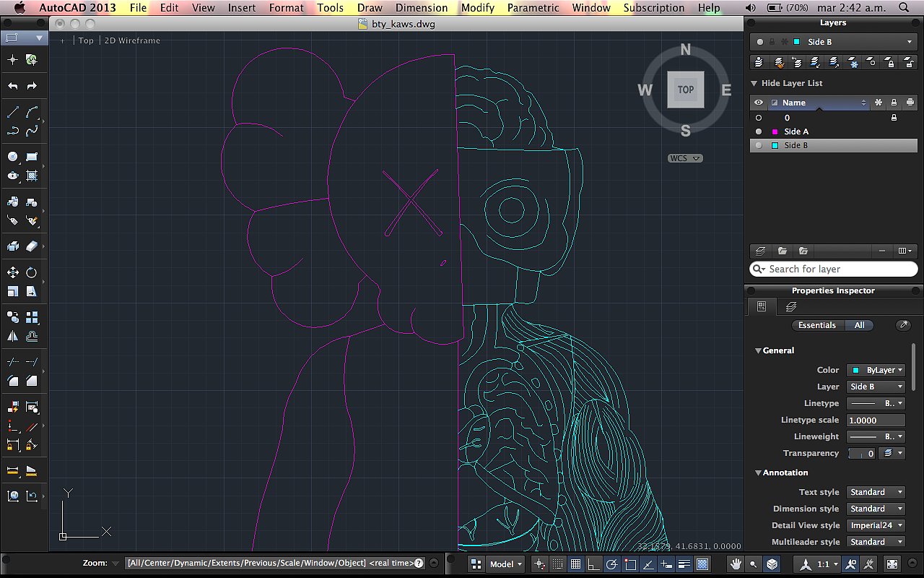Switch to All properties view
The height and width of the screenshot is (578, 924).
click(x=859, y=325)
